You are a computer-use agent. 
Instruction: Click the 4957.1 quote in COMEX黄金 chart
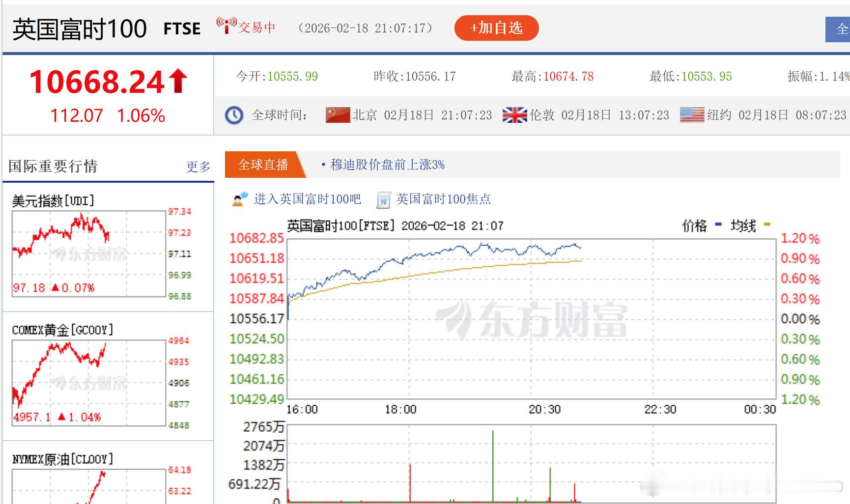click(32, 417)
